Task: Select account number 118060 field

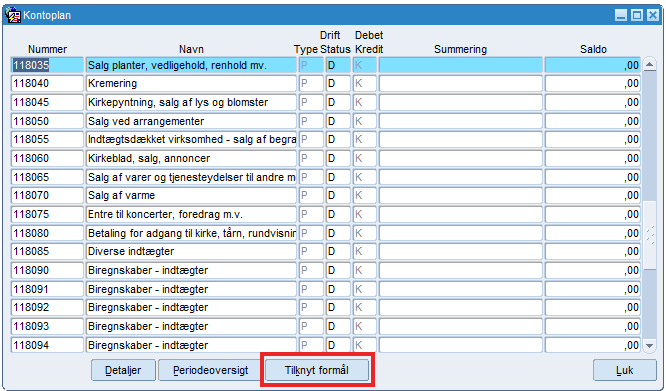Action: coord(47,158)
